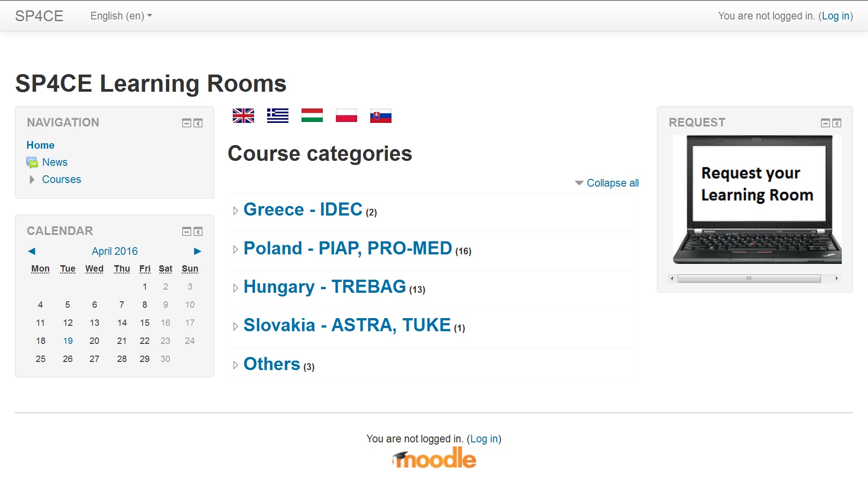
Task: Go to previous month in calendar
Action: click(32, 251)
